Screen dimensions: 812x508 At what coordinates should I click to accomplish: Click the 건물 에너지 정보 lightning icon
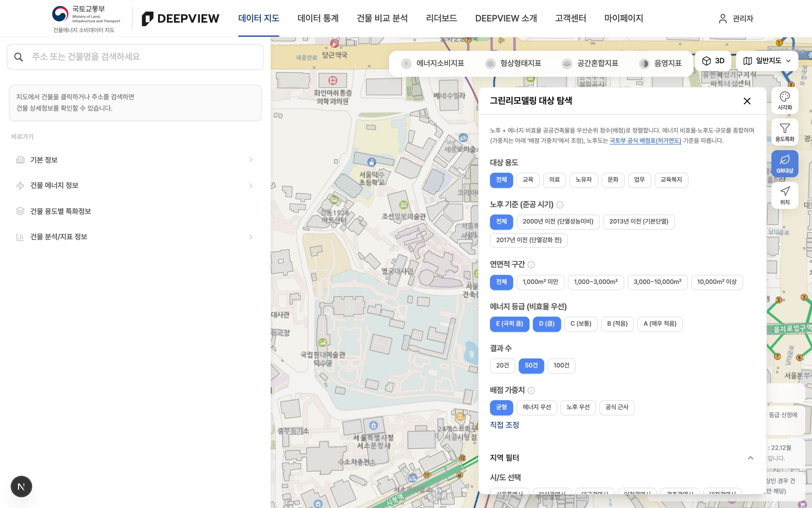coord(20,185)
